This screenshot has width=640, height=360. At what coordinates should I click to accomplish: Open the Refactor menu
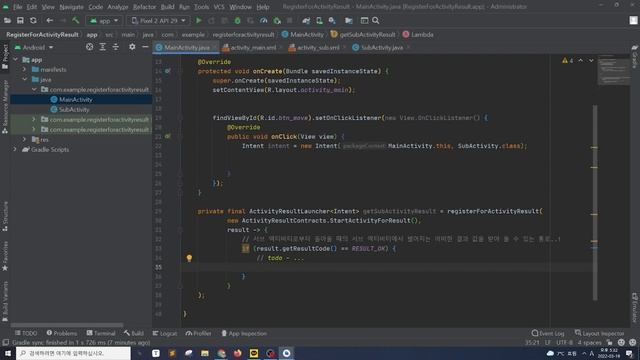pos(144,7)
